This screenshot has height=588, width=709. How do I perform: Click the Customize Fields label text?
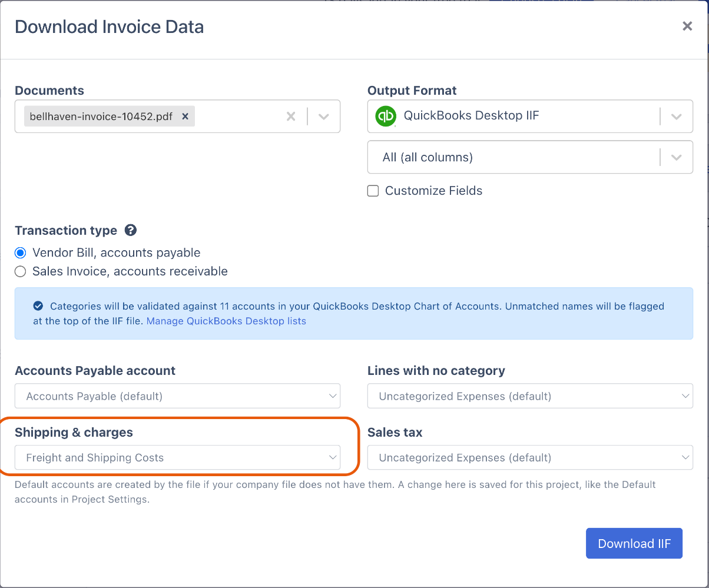[433, 191]
